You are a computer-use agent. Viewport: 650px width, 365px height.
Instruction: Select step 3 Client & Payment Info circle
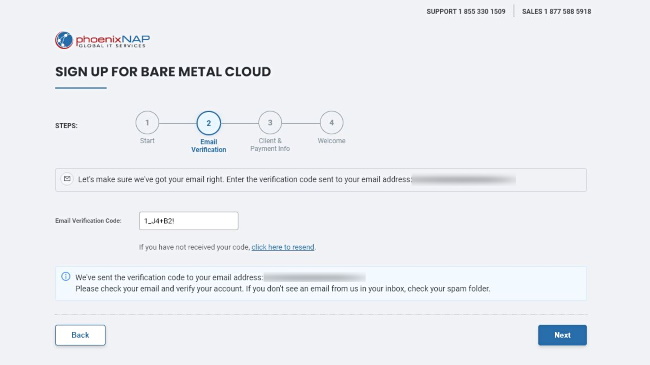tap(270, 123)
